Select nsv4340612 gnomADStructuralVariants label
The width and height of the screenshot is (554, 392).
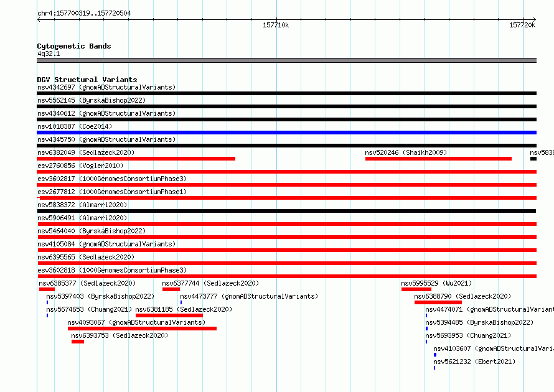coord(106,113)
